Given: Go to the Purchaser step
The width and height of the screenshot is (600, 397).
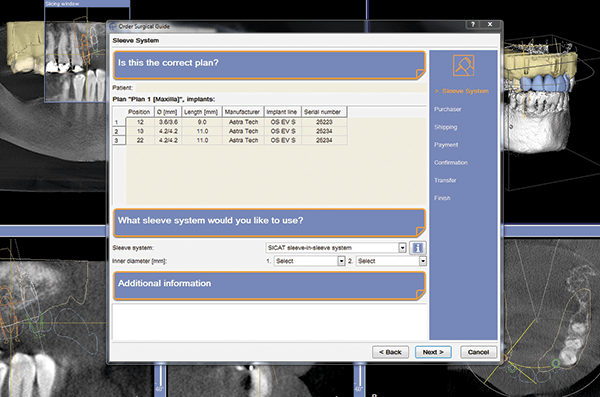Looking at the screenshot, I should (447, 109).
